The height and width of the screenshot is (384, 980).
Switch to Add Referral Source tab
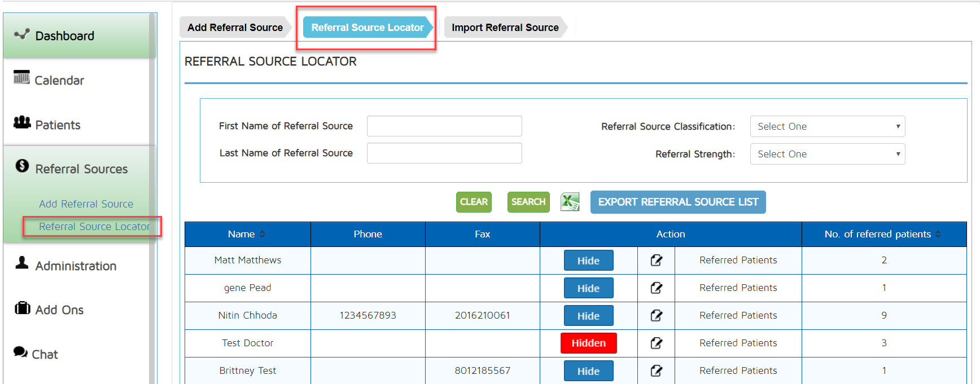point(235,28)
